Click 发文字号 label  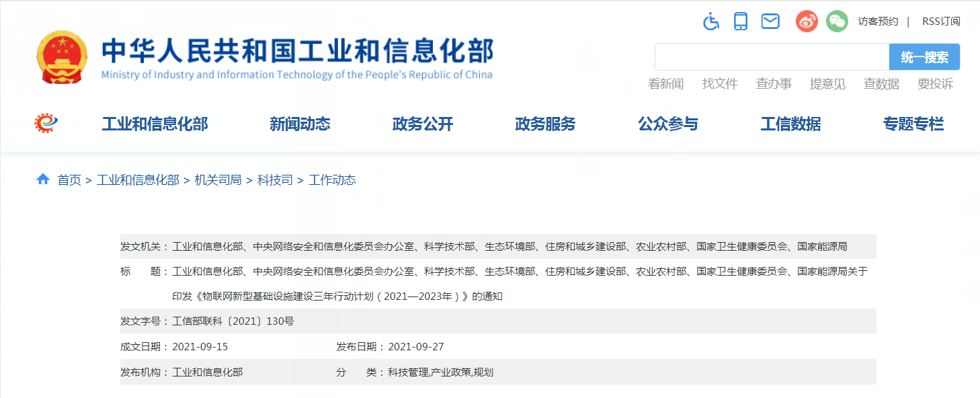click(145, 321)
